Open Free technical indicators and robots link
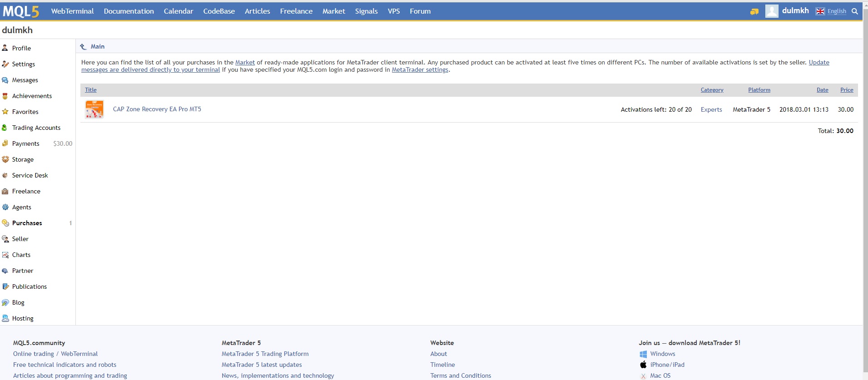This screenshot has height=380, width=868. click(64, 365)
